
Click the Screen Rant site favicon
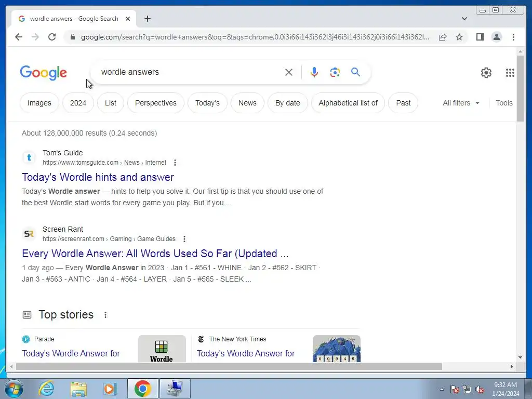[x=29, y=234]
